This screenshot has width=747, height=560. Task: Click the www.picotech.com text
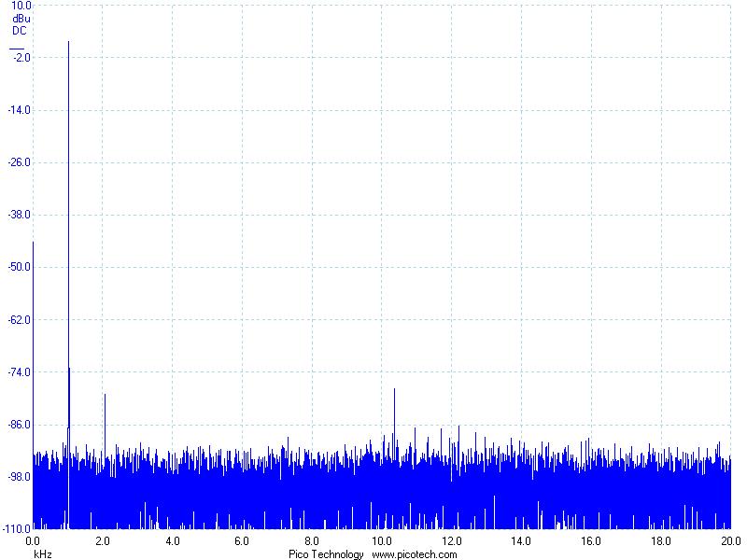click(415, 554)
